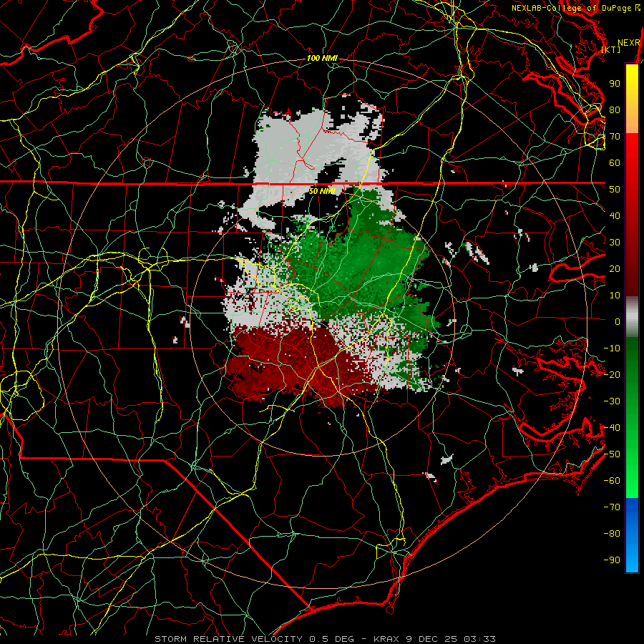Screen dimensions: 644x644
Task: Click the -60 value on velocity scale
Action: (612, 481)
